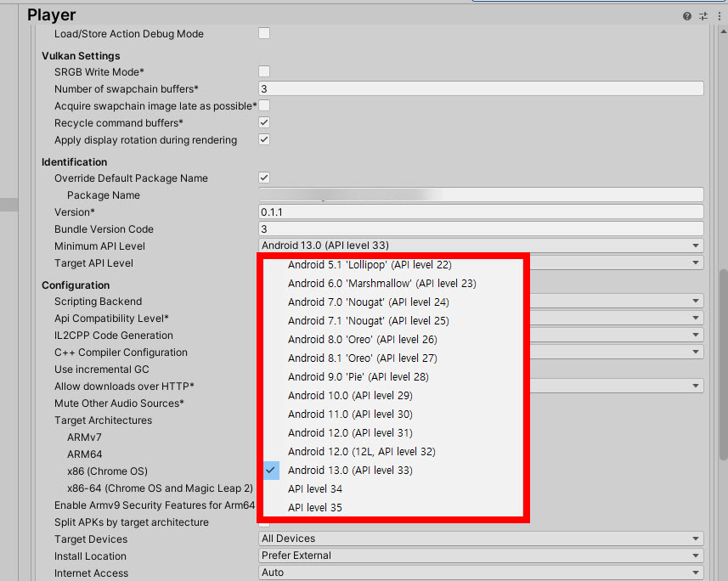
Task: Uncheck Recycle command buffers
Action: coord(264,122)
